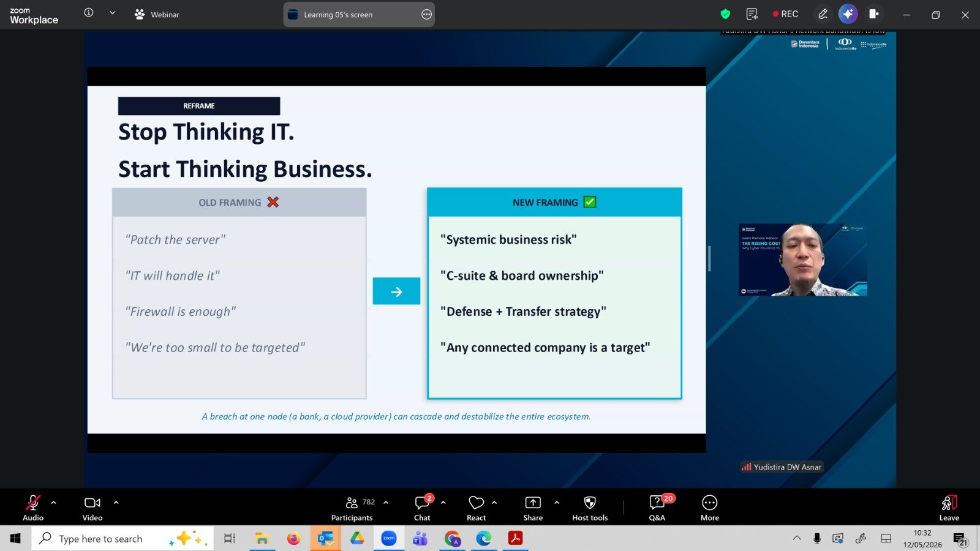The width and height of the screenshot is (980, 551).
Task: Click the "IT will handle it" quote
Action: point(173,276)
